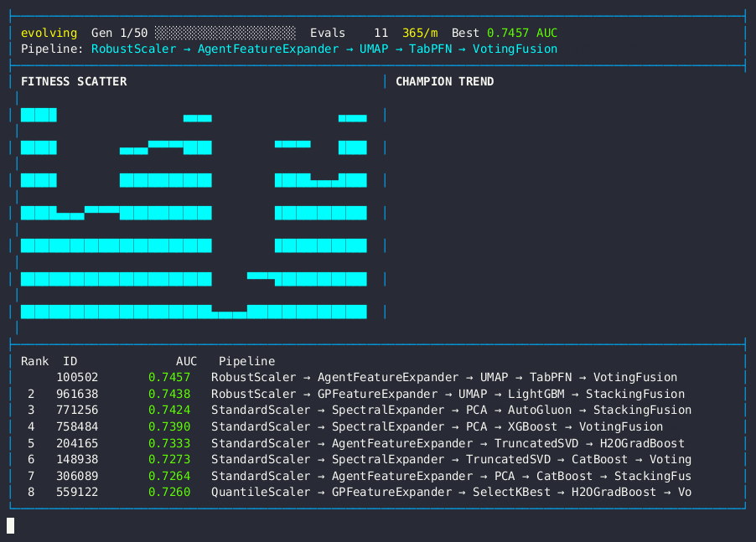This screenshot has height=542, width=756.
Task: Click 'XGBoost' in the rank 4 pipeline
Action: point(532,427)
